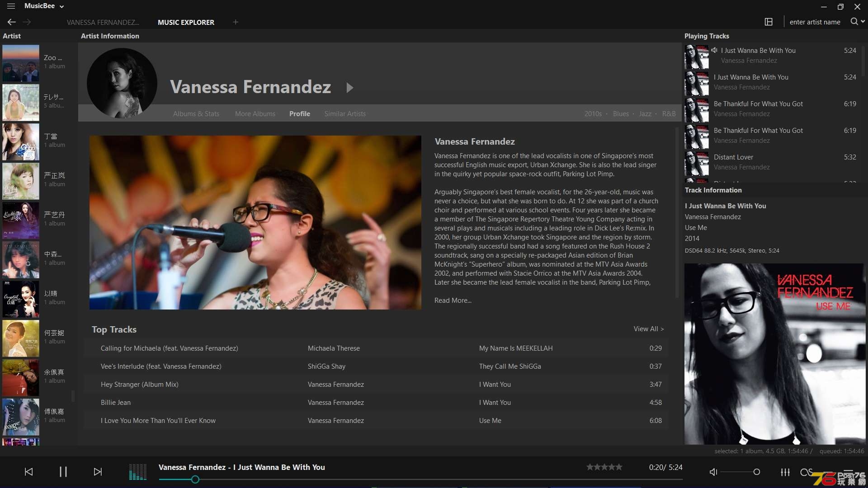Open the Similar Artists tab
The height and width of the screenshot is (488, 868).
click(x=345, y=114)
